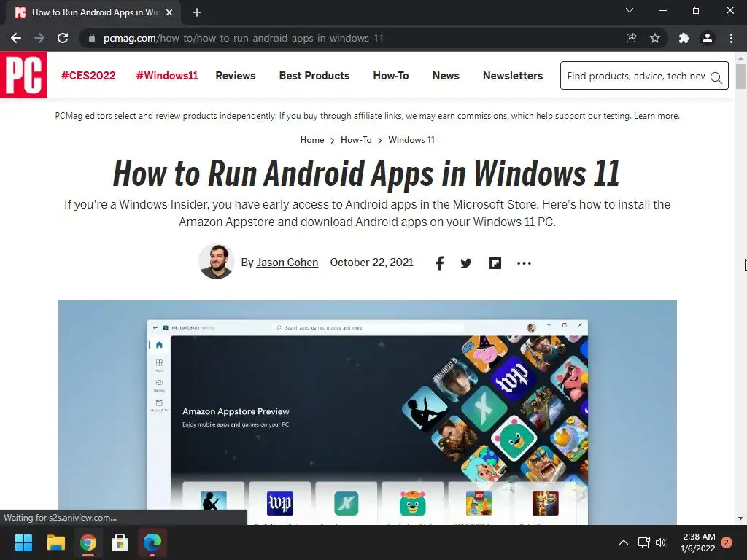This screenshot has height=560, width=747.
Task: Click the 'independently' link
Action: [x=247, y=116]
